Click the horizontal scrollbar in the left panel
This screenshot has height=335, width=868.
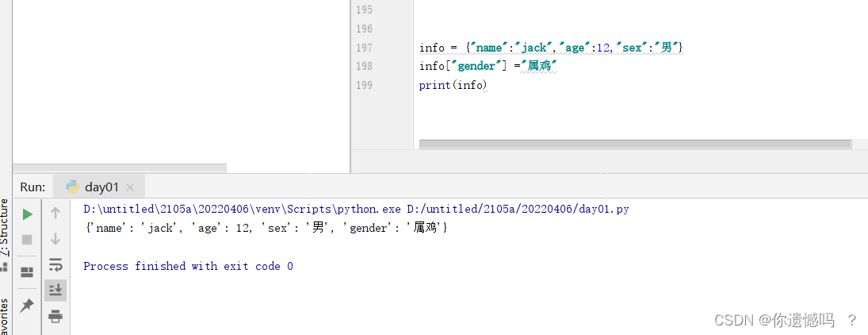pos(120,167)
